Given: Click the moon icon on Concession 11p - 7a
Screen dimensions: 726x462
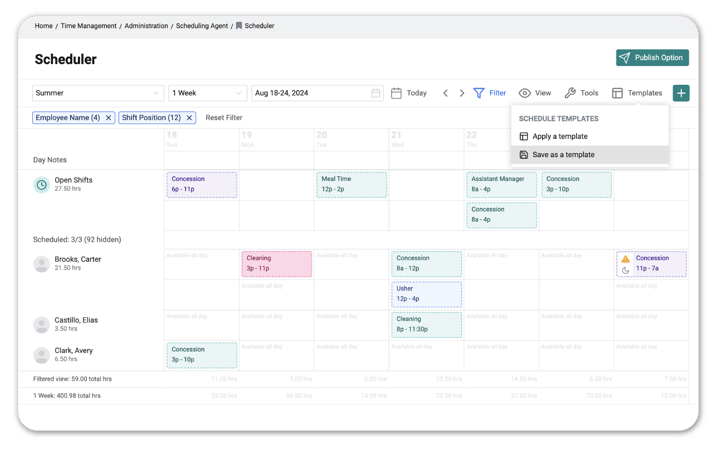Looking at the screenshot, I should pos(626,270).
